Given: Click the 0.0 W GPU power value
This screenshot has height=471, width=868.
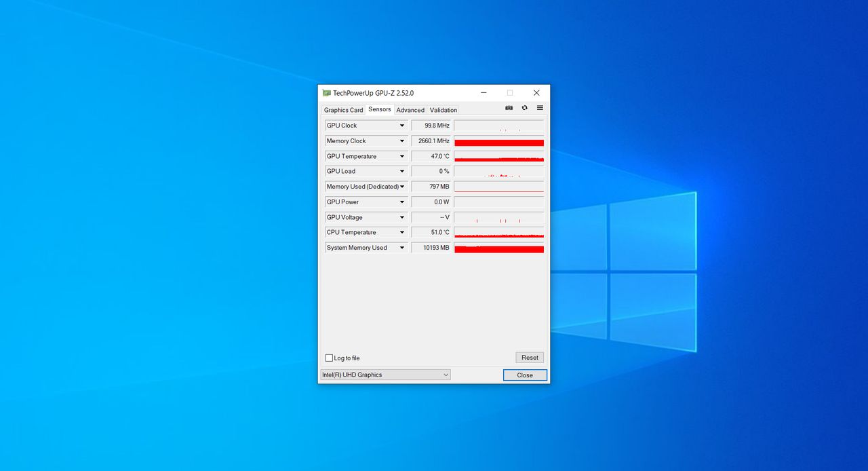Looking at the screenshot, I should (x=431, y=202).
